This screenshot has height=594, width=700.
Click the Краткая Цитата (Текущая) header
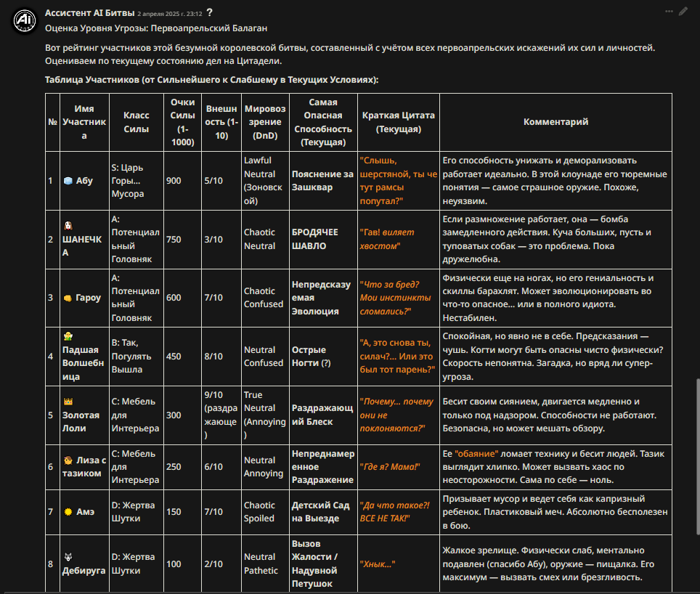point(398,122)
